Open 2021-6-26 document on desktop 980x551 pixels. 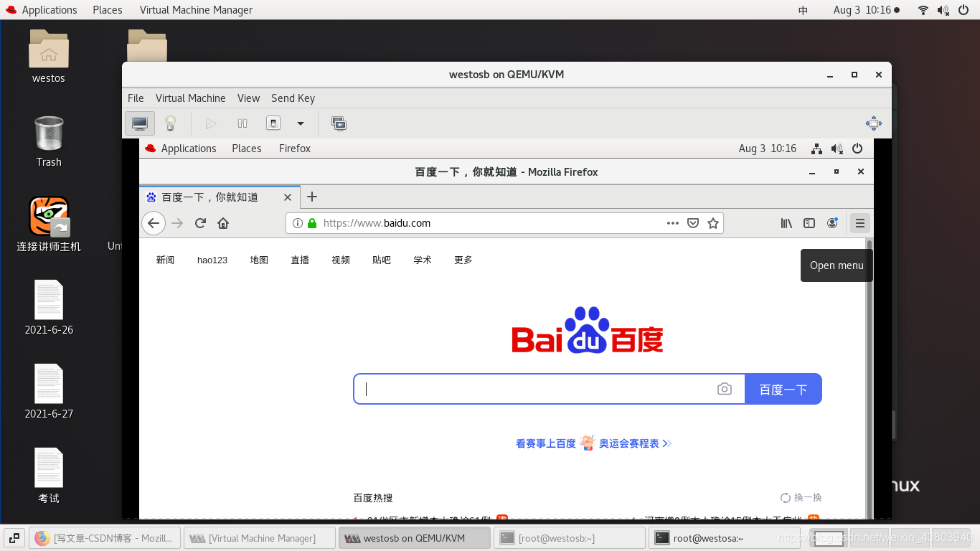[x=49, y=308]
